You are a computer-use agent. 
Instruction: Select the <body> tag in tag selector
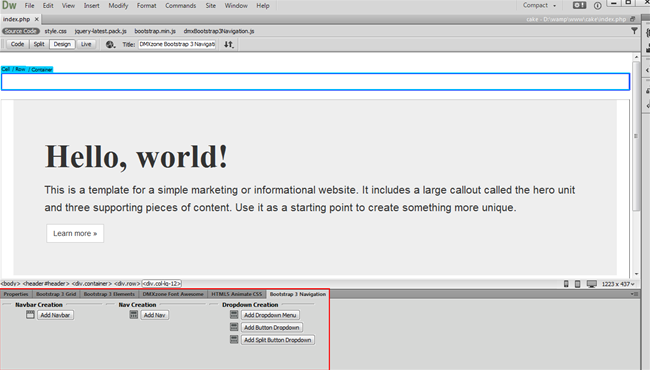coord(10,284)
